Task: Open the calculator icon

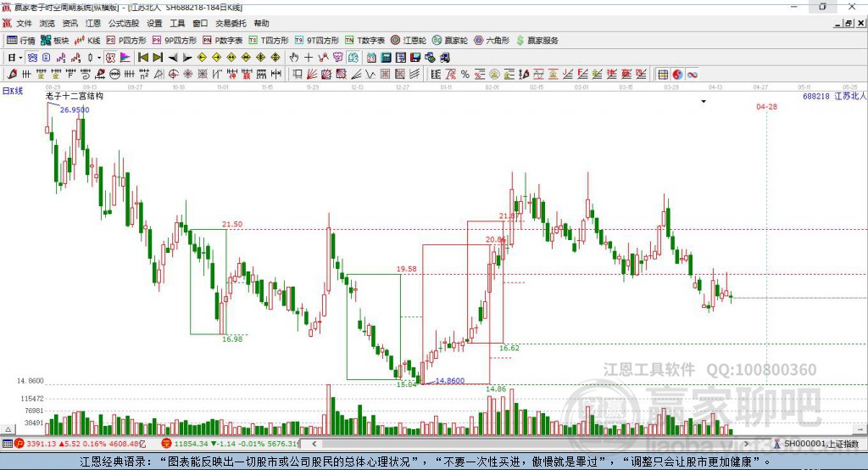Action: tap(386, 58)
